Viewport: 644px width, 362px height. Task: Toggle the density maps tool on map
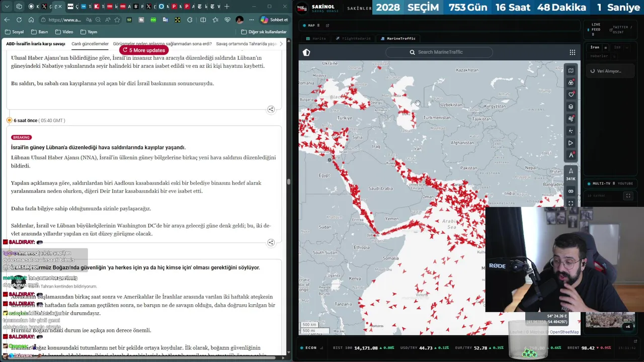pyautogui.click(x=571, y=131)
